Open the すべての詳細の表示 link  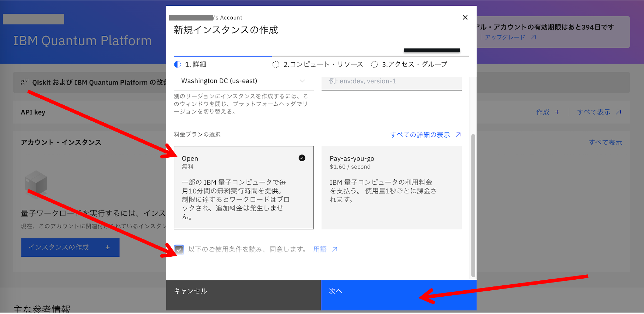pyautogui.click(x=425, y=135)
